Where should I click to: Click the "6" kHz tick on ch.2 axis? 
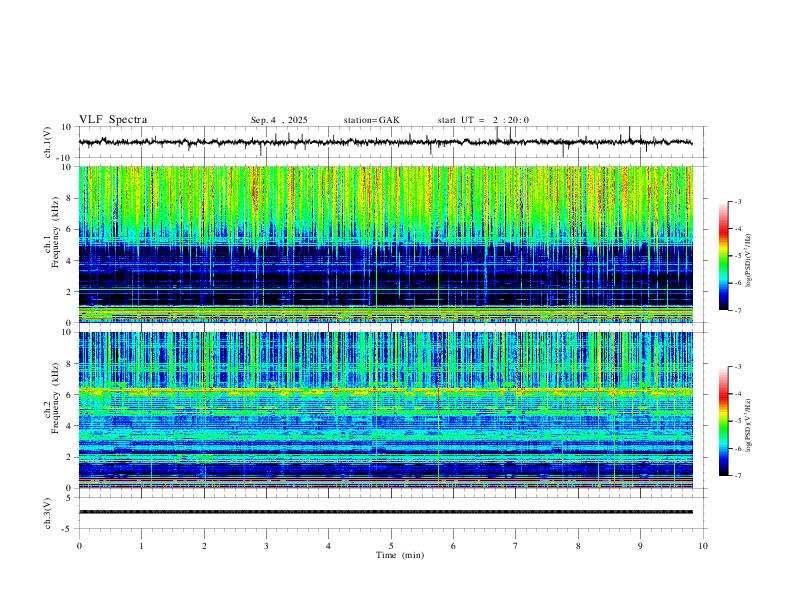click(x=70, y=395)
